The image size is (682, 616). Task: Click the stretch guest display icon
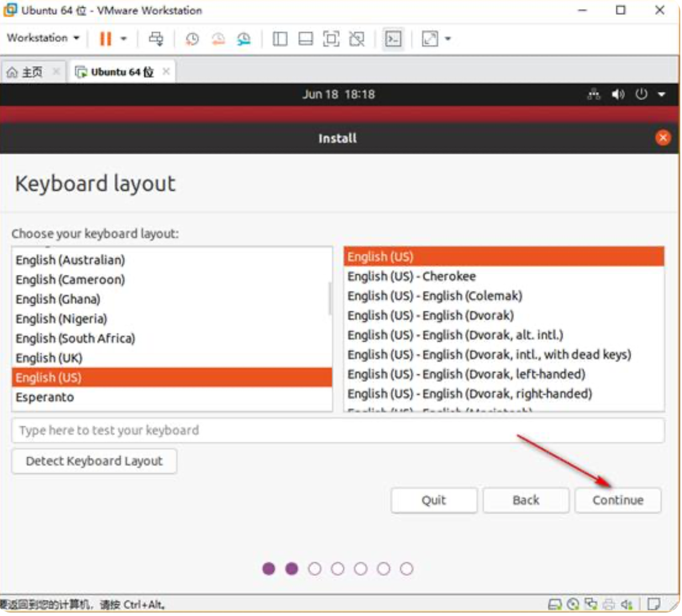tap(430, 39)
